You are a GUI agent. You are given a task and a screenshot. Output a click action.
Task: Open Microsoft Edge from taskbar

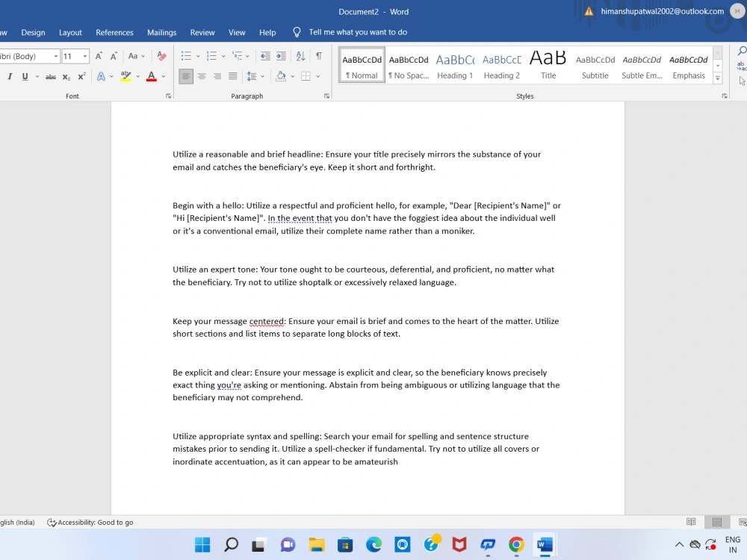coord(374,544)
